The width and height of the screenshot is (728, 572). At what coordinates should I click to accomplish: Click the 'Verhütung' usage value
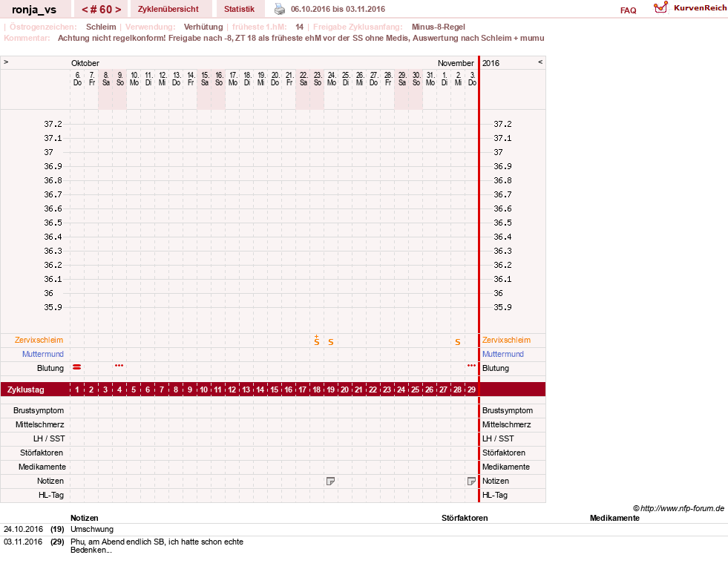coord(203,27)
